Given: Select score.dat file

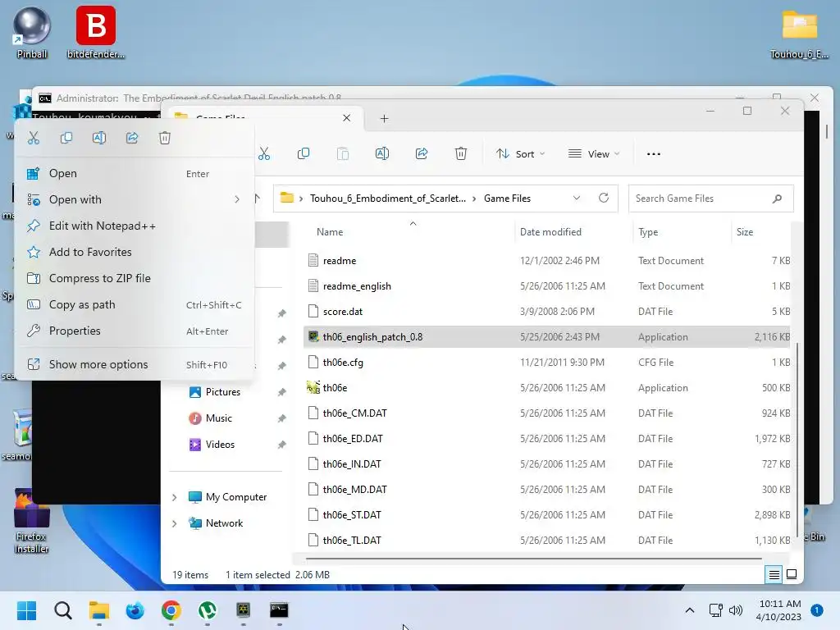Looking at the screenshot, I should [x=546, y=312].
